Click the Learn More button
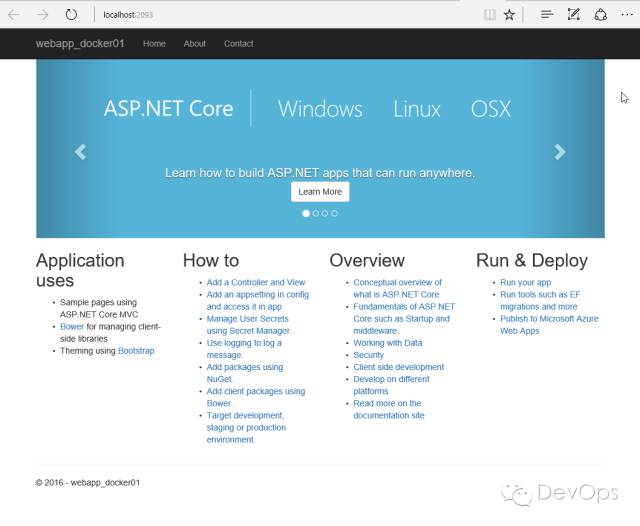The width and height of the screenshot is (640, 526). pos(320,192)
